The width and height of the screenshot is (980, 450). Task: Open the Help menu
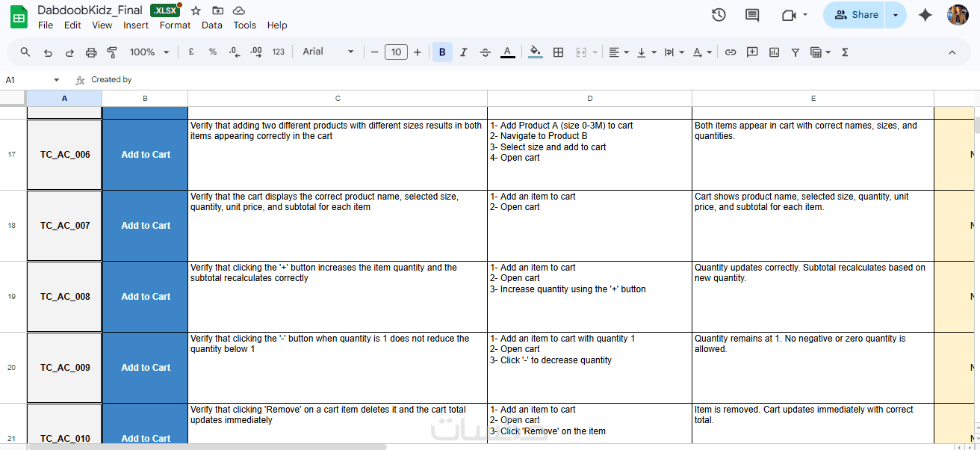pos(277,25)
